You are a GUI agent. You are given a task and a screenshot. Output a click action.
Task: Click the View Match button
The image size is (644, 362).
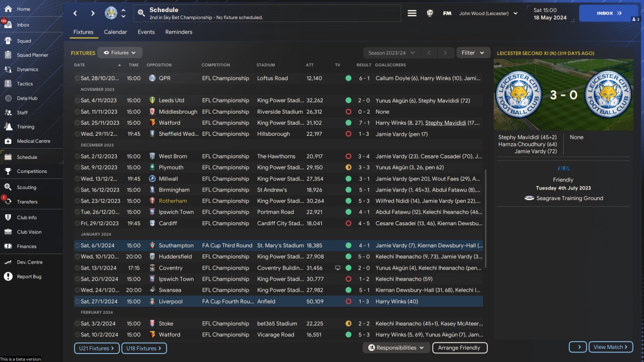611,347
